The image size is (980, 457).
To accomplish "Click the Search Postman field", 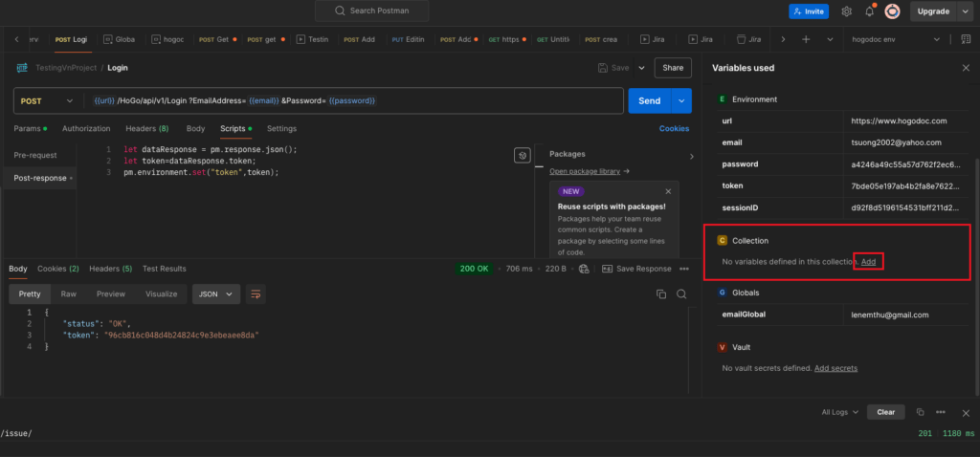I will [x=372, y=11].
